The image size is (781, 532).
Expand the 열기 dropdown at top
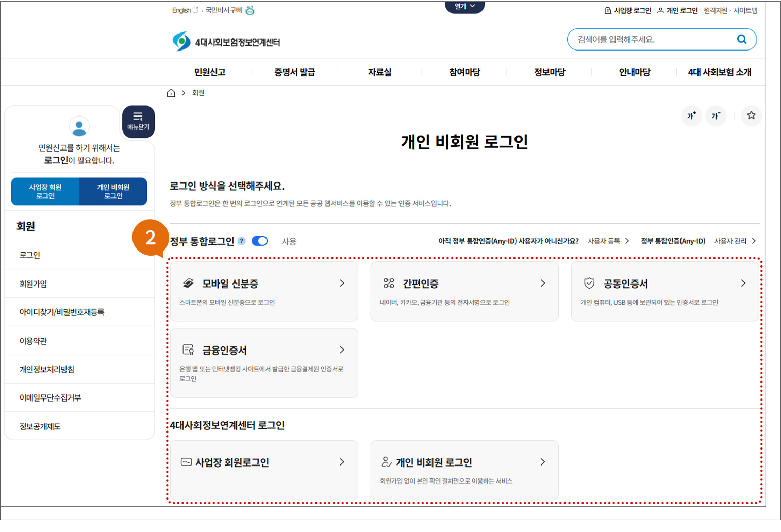pos(464,6)
